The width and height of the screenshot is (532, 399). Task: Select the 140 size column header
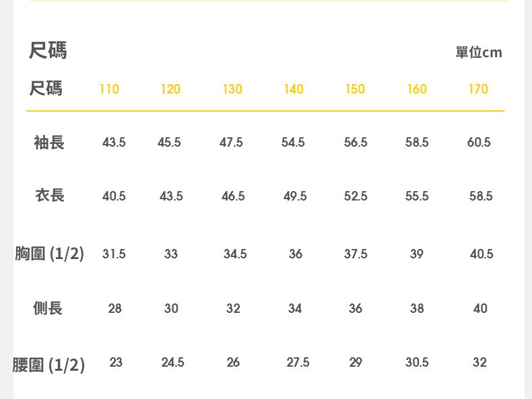[294, 89]
